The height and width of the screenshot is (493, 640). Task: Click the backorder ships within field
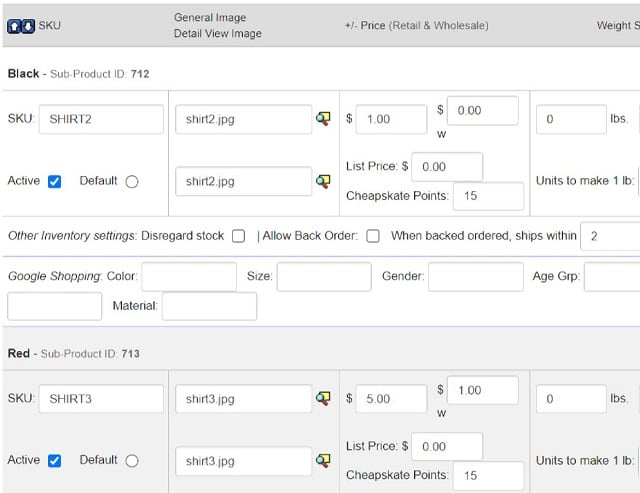click(610, 236)
